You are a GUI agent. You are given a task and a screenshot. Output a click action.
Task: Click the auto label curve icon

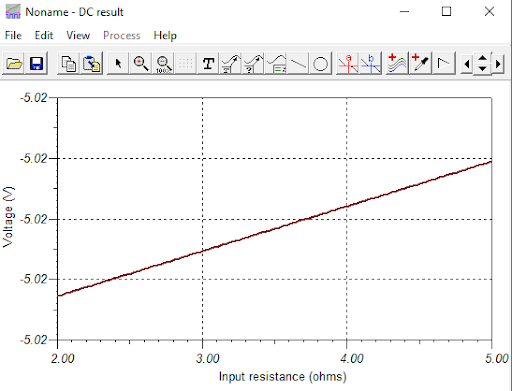click(231, 63)
